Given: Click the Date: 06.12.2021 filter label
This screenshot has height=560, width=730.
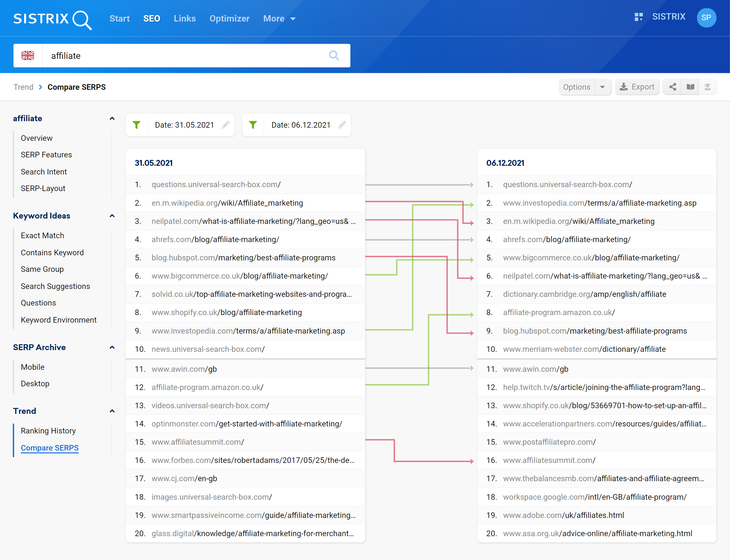Looking at the screenshot, I should click(301, 125).
